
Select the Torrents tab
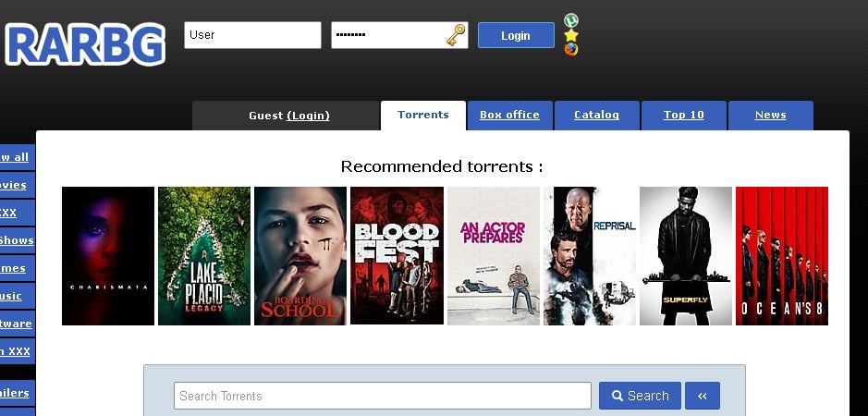(x=423, y=116)
